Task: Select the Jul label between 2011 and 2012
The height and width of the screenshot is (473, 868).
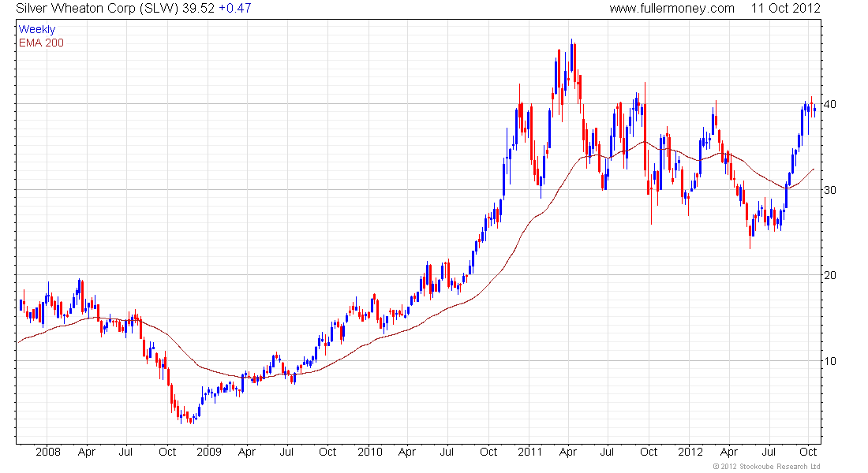Action: pos(608,452)
